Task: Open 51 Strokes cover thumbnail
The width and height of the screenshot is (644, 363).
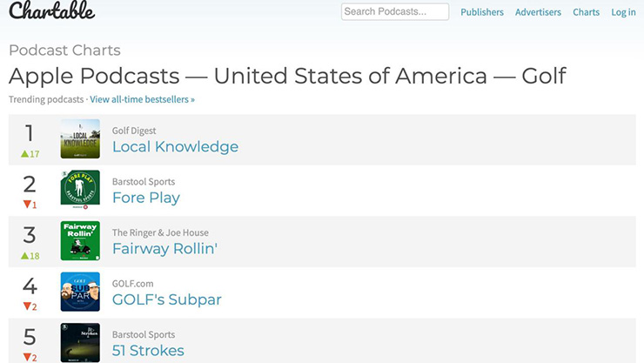Action: pyautogui.click(x=80, y=342)
